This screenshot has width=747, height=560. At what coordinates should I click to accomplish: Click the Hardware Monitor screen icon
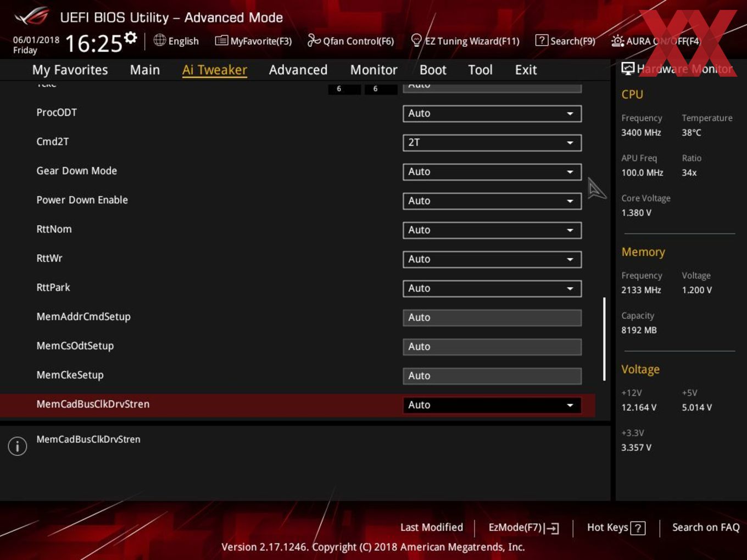[x=628, y=69]
